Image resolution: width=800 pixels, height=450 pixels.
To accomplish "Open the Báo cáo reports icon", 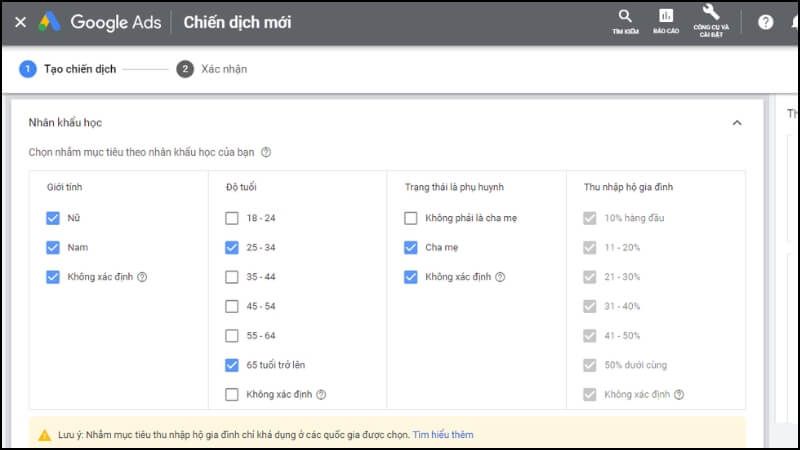I will click(x=666, y=21).
